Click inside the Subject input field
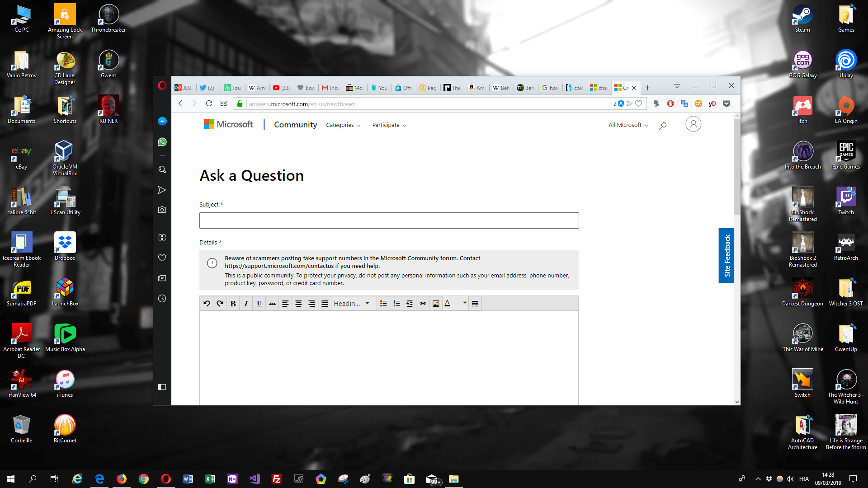This screenshot has height=488, width=868. (x=389, y=221)
